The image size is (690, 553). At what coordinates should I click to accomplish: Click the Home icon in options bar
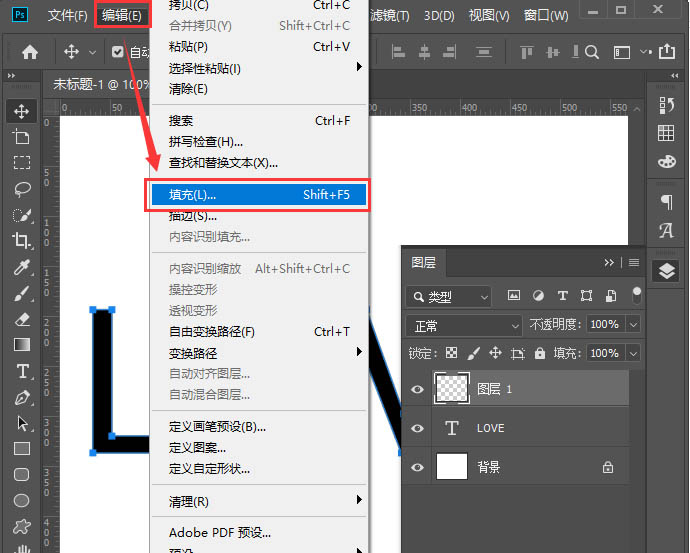[30, 52]
